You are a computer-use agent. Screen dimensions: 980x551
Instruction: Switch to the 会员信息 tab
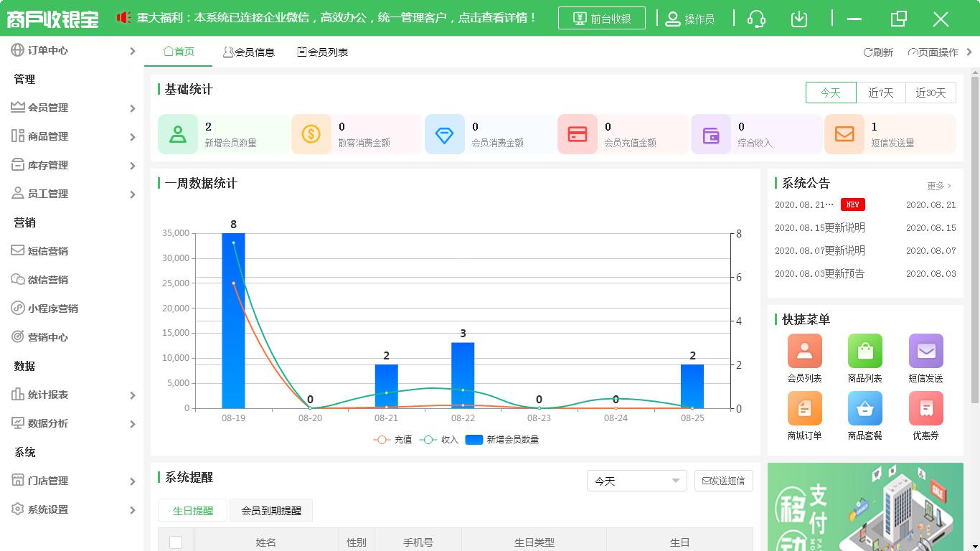click(x=249, y=51)
